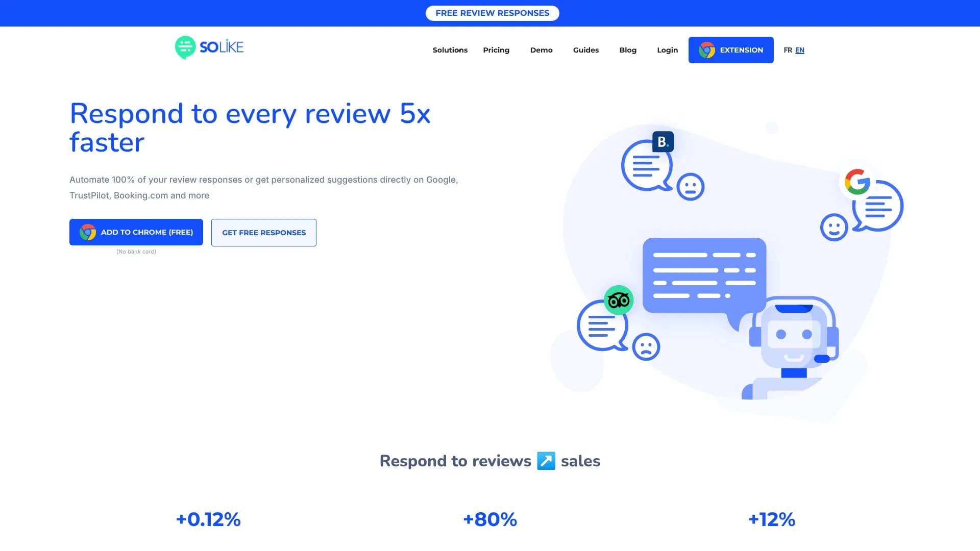Open the Pricing page
This screenshot has width=980, height=551.
496,50
